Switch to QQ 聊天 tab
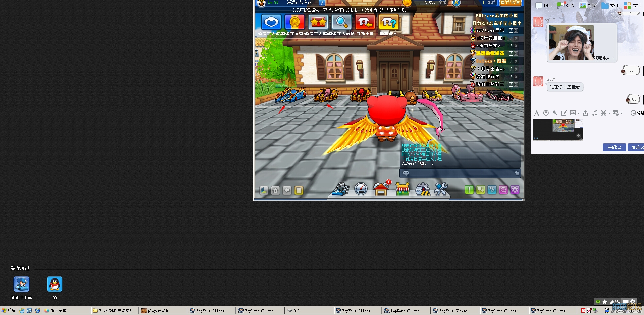This screenshot has height=315, width=644. tap(544, 5)
